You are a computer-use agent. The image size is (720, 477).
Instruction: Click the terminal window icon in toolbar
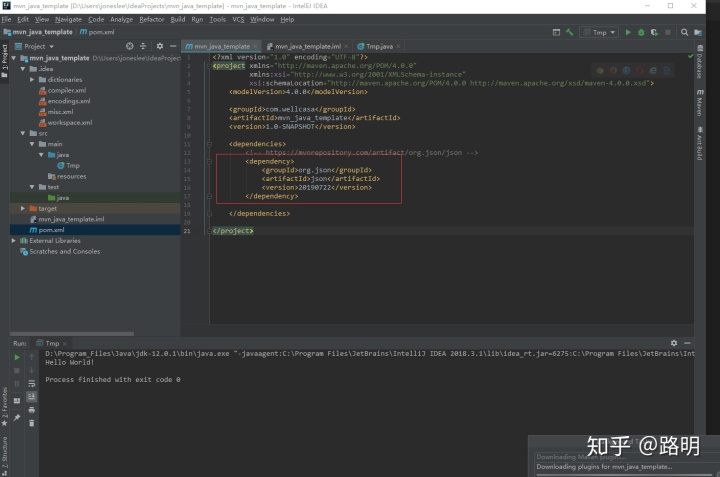tap(556, 32)
